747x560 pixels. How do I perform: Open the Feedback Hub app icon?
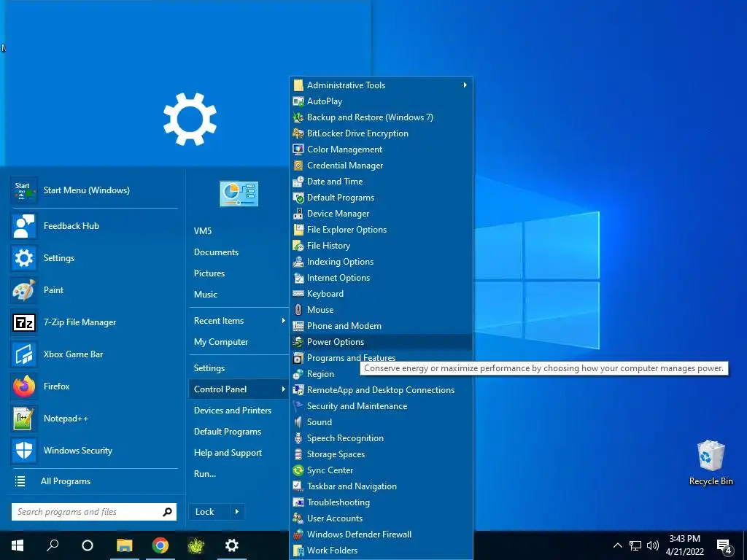pyautogui.click(x=24, y=226)
